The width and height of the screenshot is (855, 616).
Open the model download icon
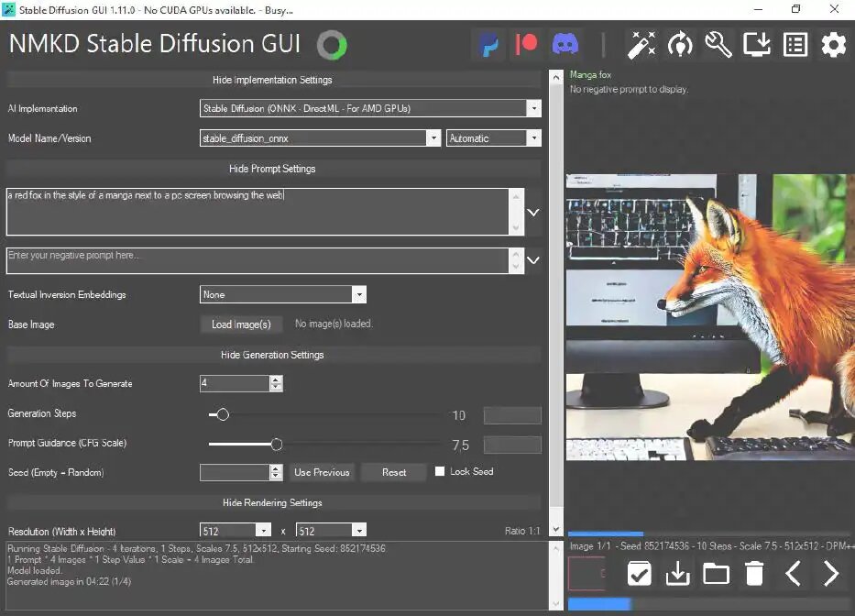[x=756, y=43]
